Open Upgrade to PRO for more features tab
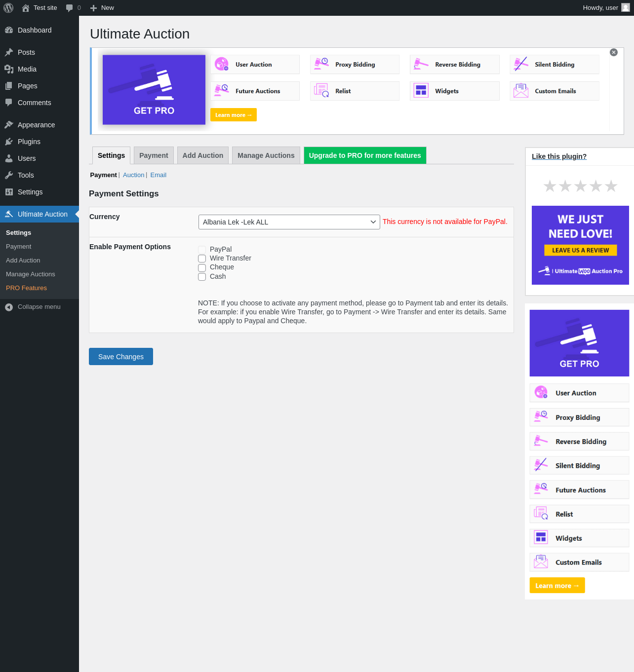The image size is (634, 672). (365, 155)
